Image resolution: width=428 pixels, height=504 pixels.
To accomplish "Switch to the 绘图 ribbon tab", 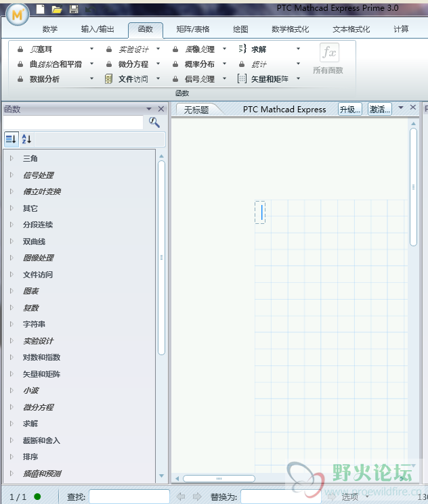I will (240, 29).
